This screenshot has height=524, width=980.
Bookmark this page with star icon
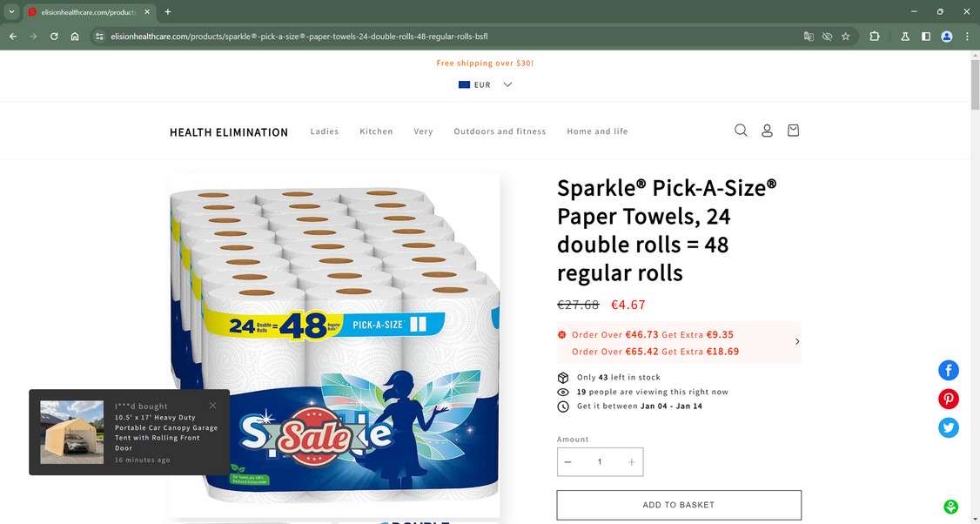846,37
